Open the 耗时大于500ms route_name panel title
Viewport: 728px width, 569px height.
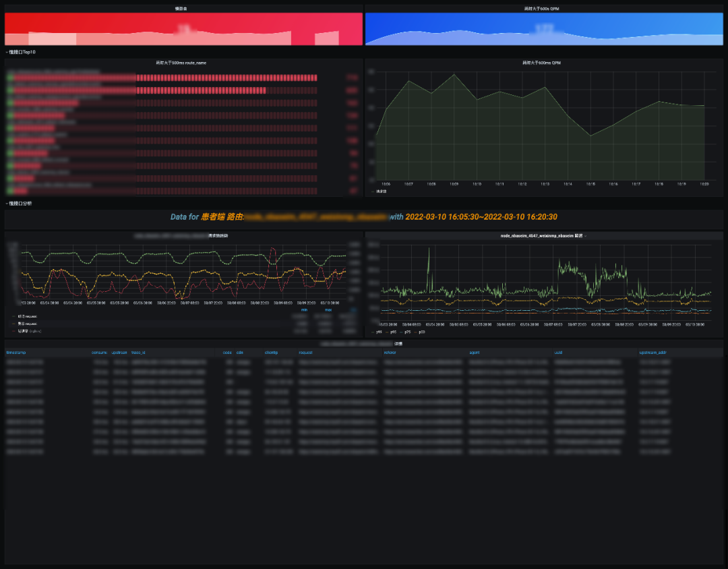(181, 63)
